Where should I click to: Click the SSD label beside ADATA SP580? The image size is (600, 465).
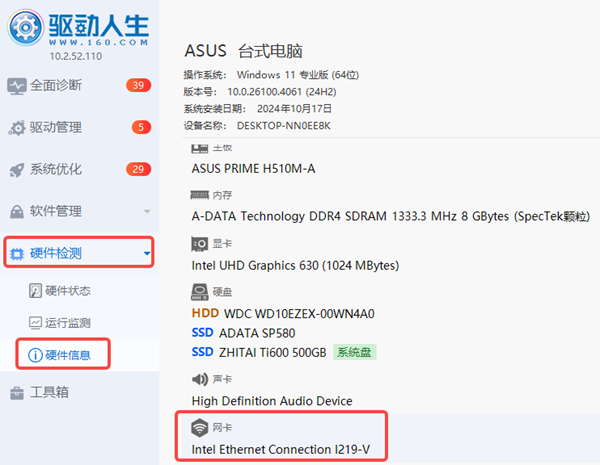coord(202,332)
